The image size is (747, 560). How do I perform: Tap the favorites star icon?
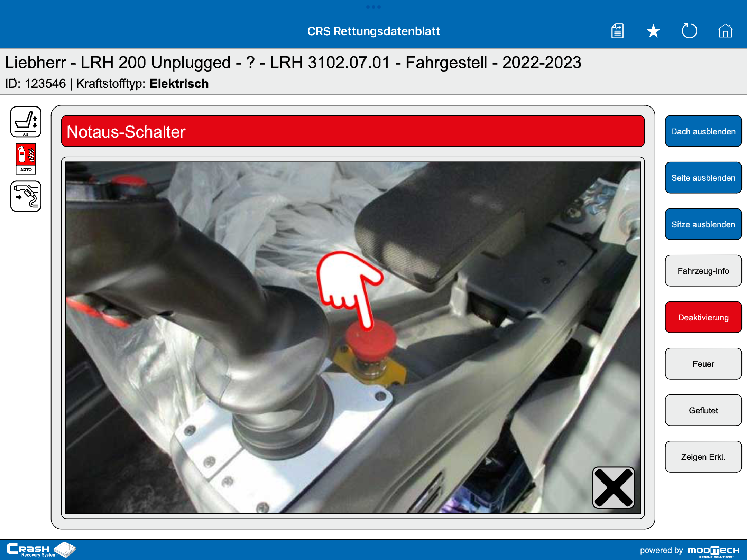pyautogui.click(x=653, y=31)
